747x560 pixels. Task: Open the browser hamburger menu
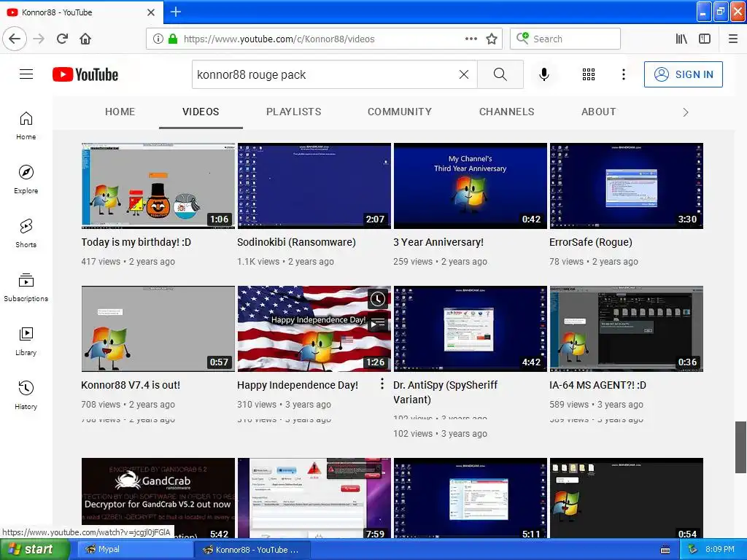[733, 39]
